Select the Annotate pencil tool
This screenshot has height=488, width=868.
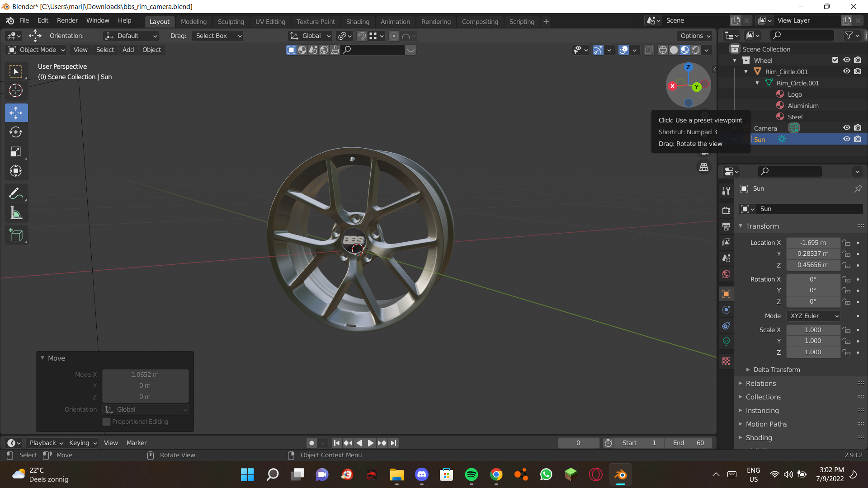(16, 193)
